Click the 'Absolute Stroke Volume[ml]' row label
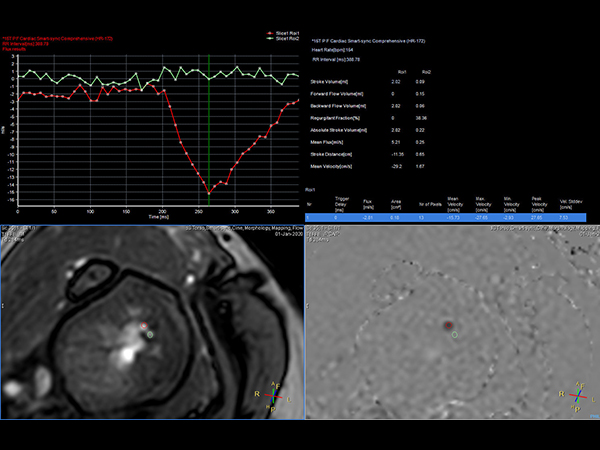The image size is (600, 450). (x=339, y=130)
